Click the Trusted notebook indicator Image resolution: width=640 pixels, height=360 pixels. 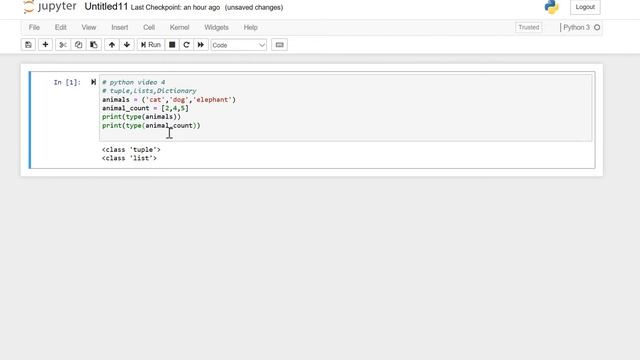point(529,27)
